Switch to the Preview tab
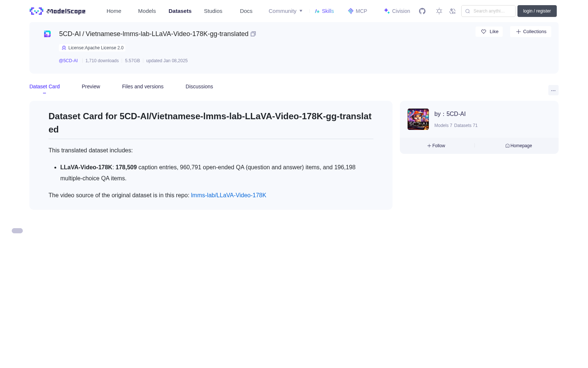The height and width of the screenshot is (368, 588). click(91, 86)
